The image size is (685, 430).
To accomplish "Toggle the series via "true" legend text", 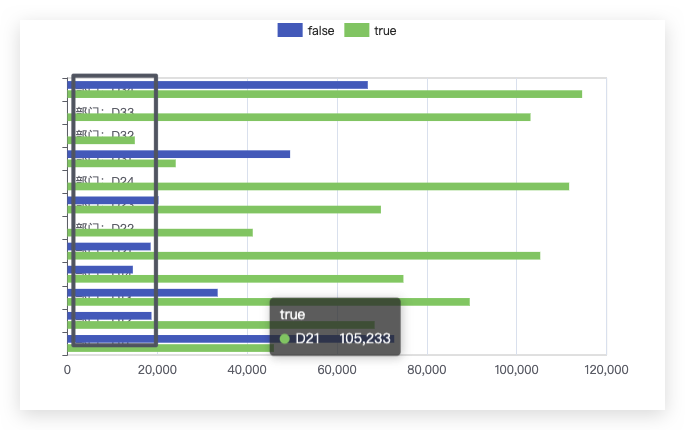I will [x=385, y=31].
